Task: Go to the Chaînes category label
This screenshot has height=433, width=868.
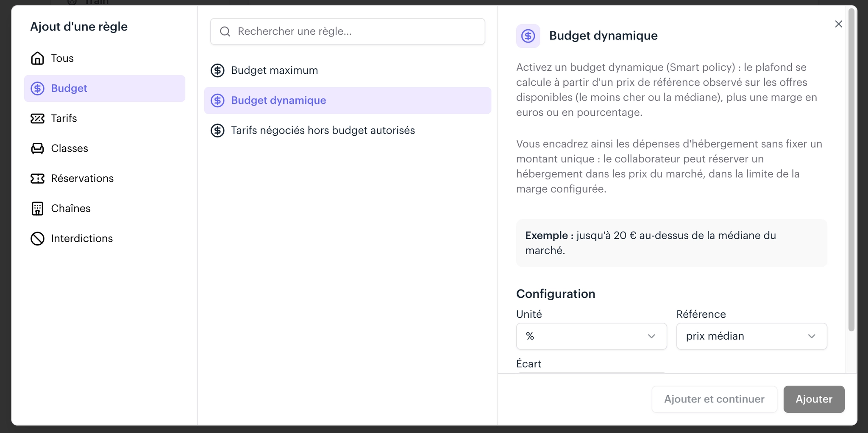Action: point(71,209)
